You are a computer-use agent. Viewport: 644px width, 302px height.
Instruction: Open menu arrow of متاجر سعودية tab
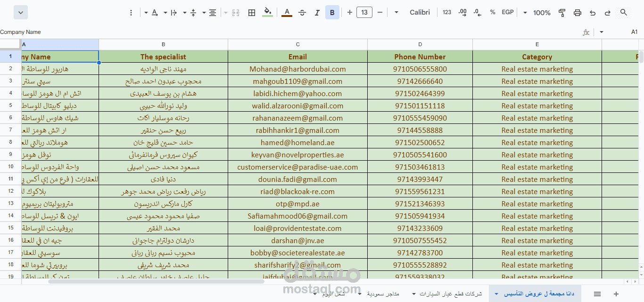[360, 294]
